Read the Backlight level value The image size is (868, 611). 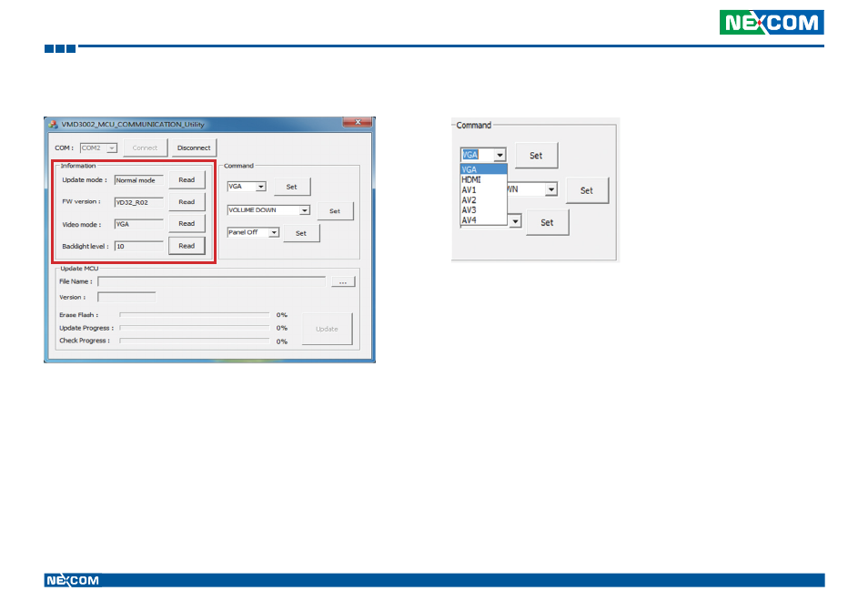[187, 246]
